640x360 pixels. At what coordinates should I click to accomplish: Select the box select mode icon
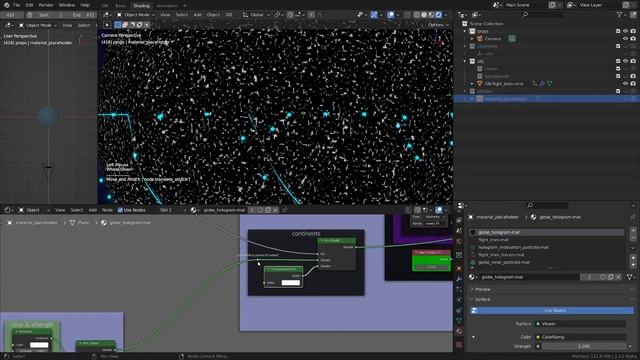[118, 24]
